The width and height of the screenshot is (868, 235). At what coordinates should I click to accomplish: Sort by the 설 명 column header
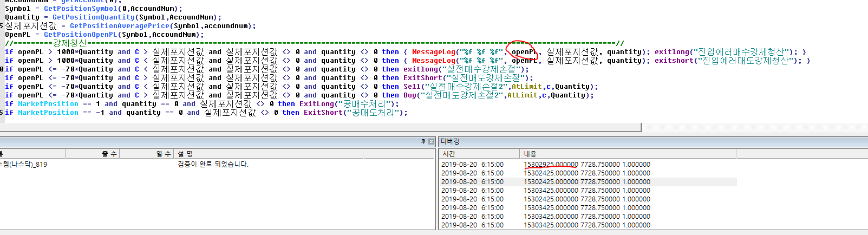(185, 154)
